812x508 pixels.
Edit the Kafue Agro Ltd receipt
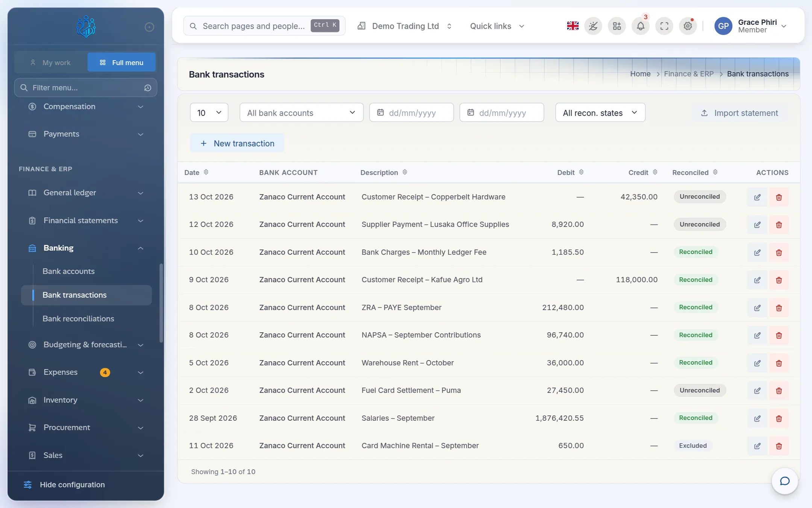click(x=757, y=280)
